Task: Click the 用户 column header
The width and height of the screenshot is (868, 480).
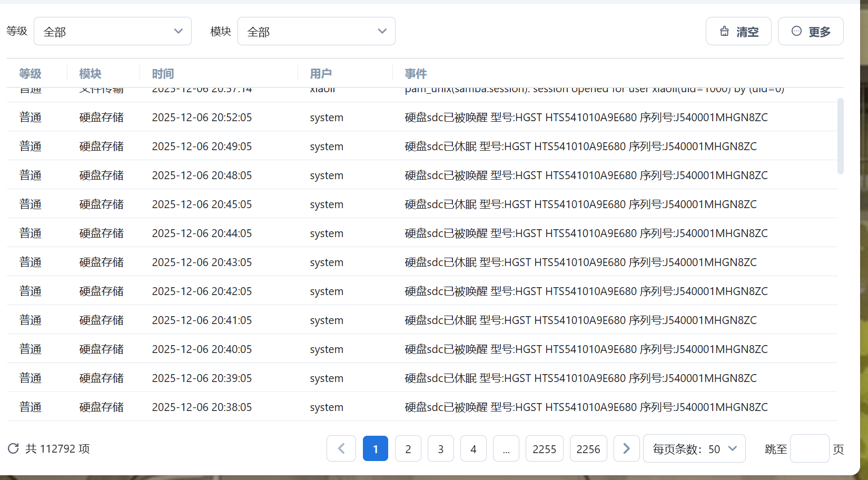Action: click(321, 74)
